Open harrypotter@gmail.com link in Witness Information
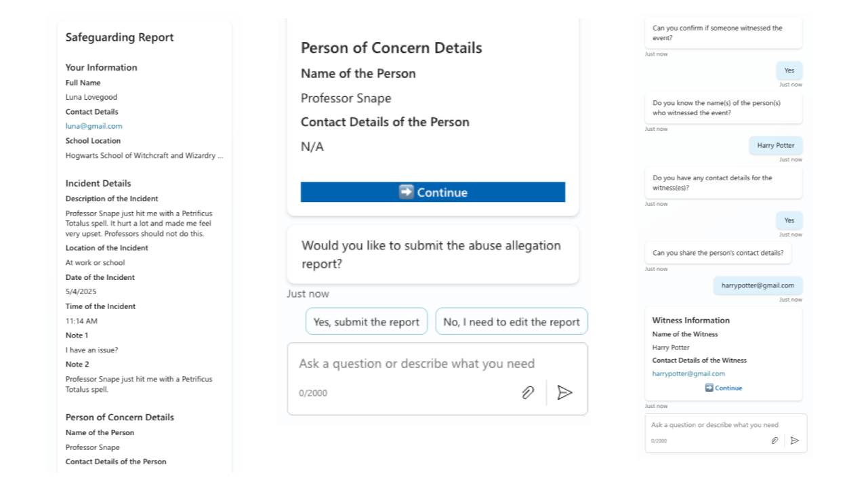This screenshot has height=488, width=868. [x=688, y=373]
